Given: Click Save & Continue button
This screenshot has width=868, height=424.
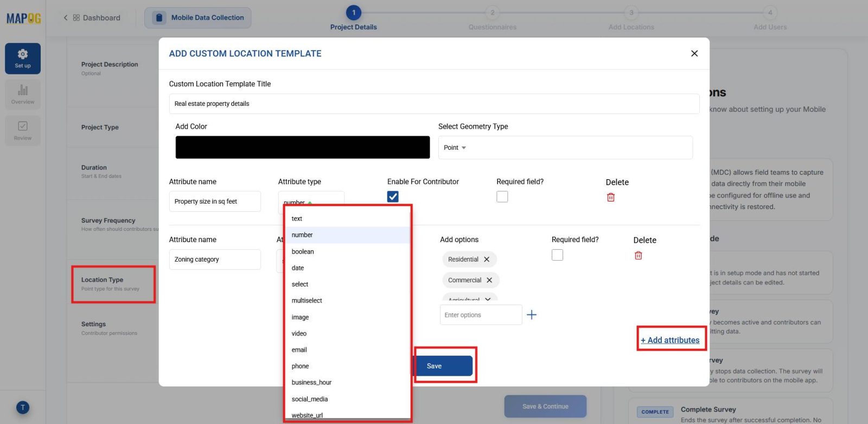Looking at the screenshot, I should pos(545,406).
